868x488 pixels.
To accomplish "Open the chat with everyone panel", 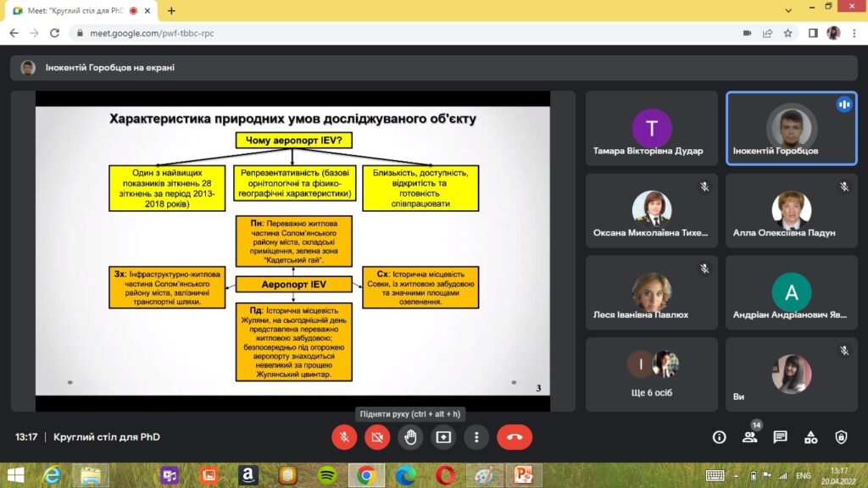I will [x=780, y=437].
